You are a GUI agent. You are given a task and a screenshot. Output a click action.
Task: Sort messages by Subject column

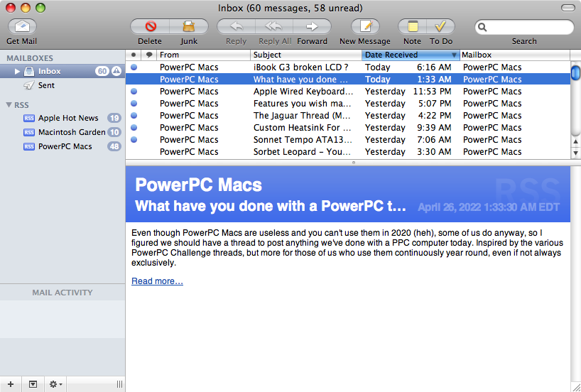[306, 55]
